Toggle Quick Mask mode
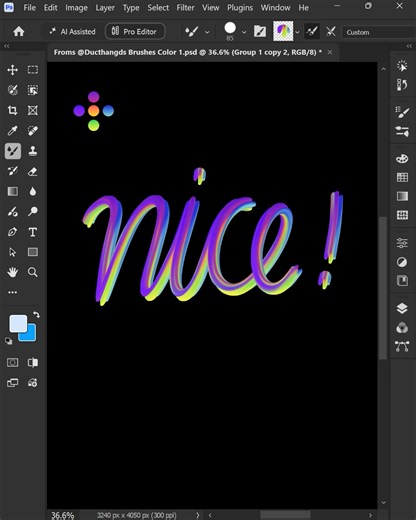This screenshot has width=416, height=520. tap(13, 362)
